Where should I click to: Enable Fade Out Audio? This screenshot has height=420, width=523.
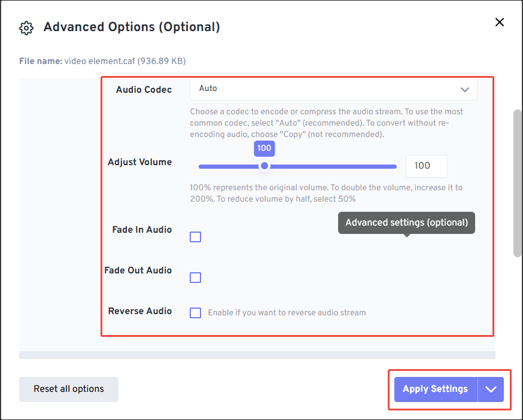[195, 278]
